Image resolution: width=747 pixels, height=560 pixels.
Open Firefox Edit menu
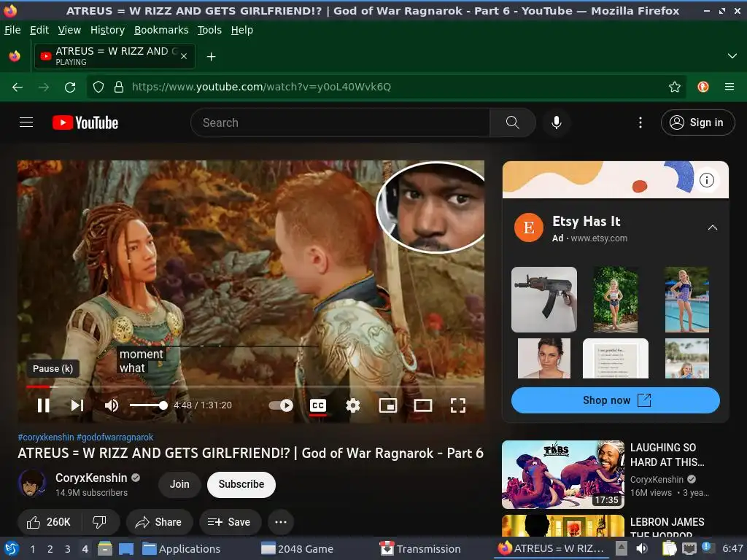[39, 30]
